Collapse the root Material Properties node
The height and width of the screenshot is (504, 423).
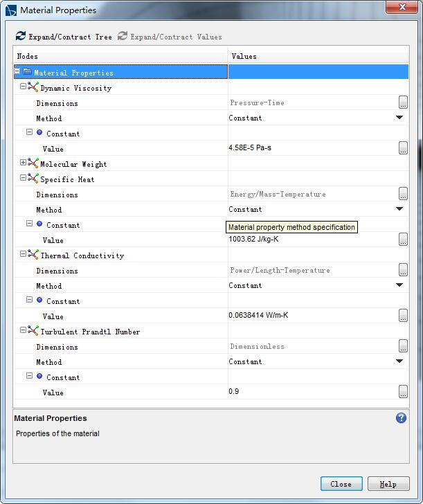pos(17,71)
